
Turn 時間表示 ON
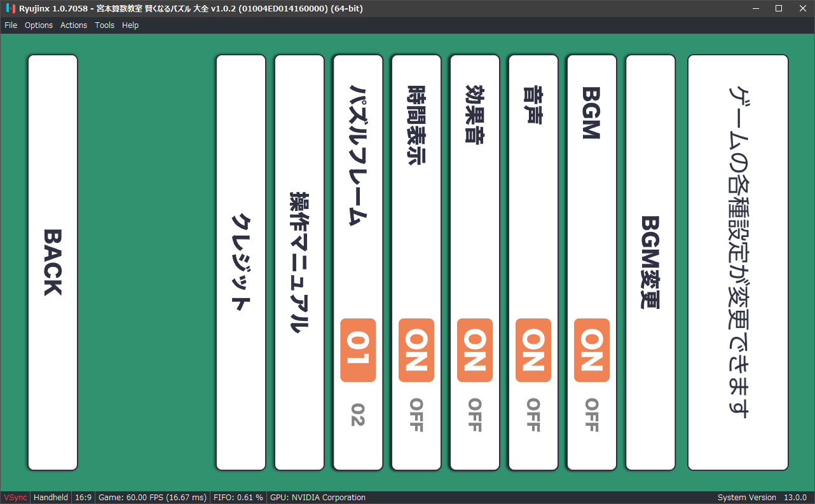click(x=416, y=350)
